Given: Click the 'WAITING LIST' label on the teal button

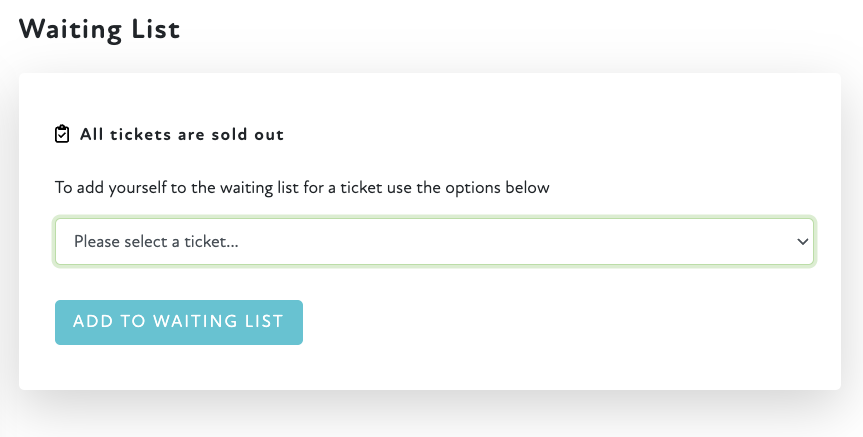Looking at the screenshot, I should coord(217,322).
